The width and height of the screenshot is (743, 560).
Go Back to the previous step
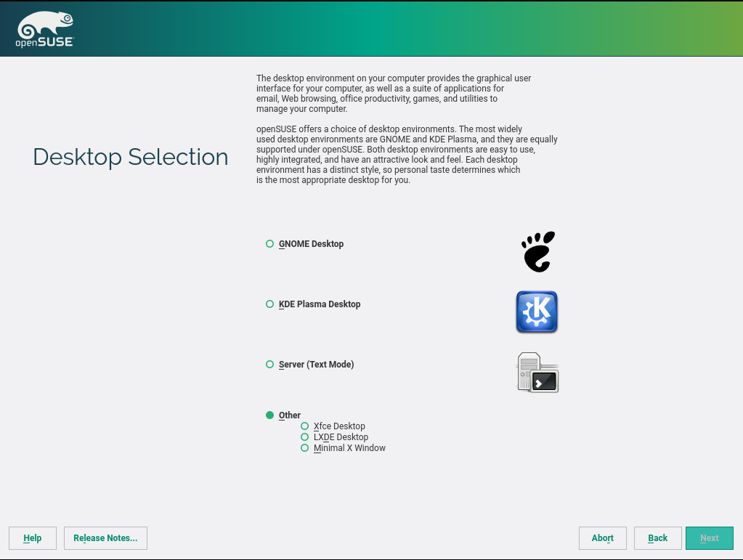pyautogui.click(x=657, y=538)
